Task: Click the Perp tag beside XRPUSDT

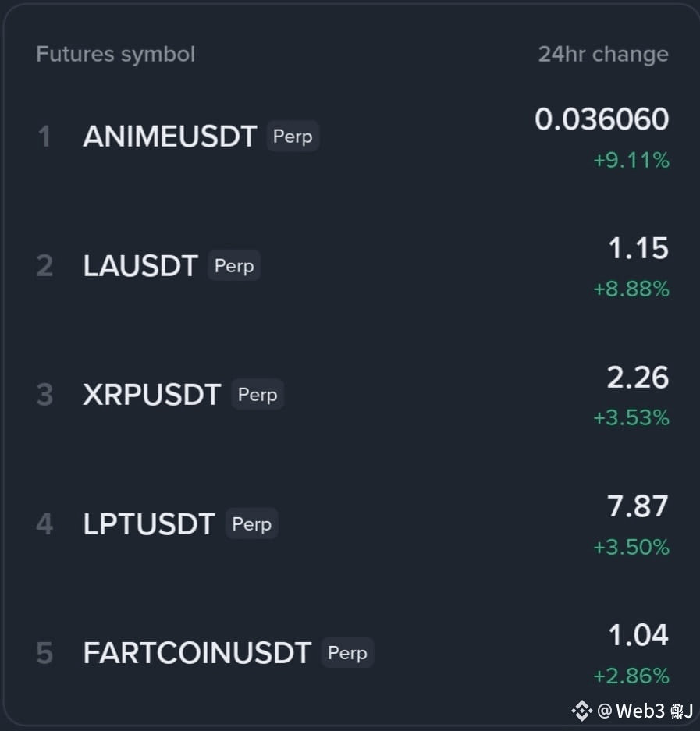Action: 258,395
